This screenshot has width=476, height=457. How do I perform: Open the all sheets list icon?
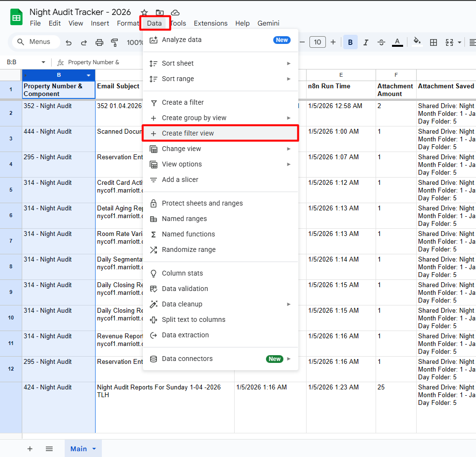click(49, 449)
